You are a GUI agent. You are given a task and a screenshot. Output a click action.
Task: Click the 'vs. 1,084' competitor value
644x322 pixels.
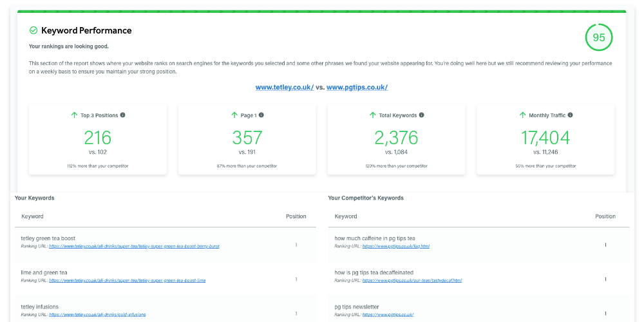pyautogui.click(x=396, y=153)
